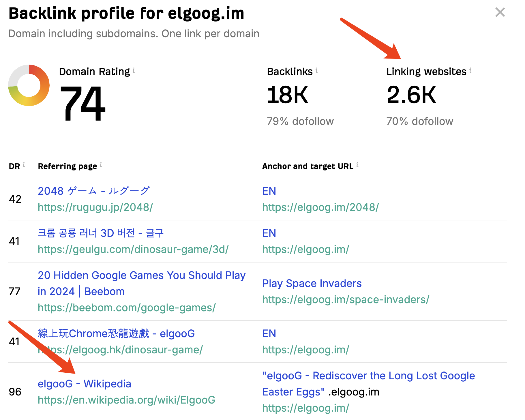
Task: Open the 크롬 공룡 러너 3D 버전 page link
Action: pos(101,233)
